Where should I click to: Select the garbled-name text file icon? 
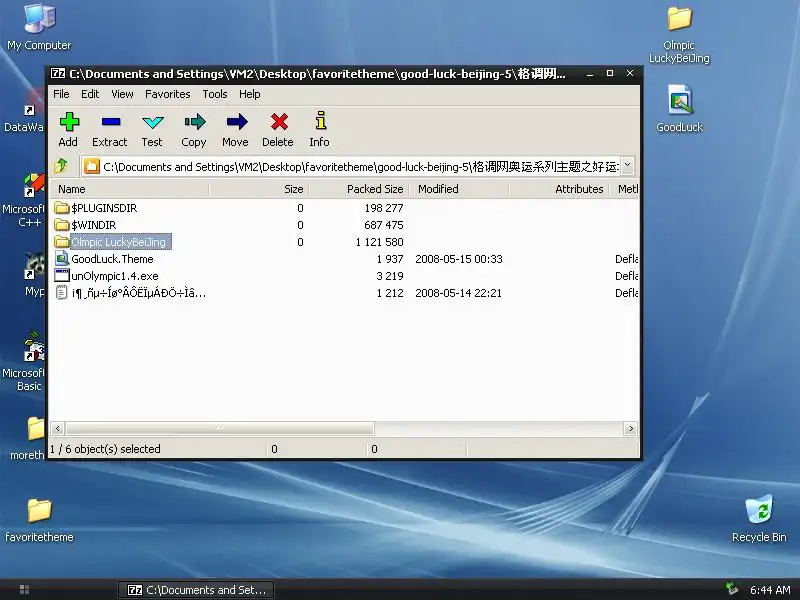click(x=61, y=292)
